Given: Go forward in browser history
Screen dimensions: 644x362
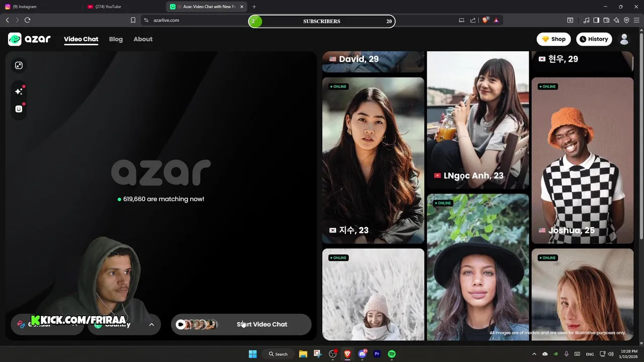Looking at the screenshot, I should pyautogui.click(x=17, y=20).
